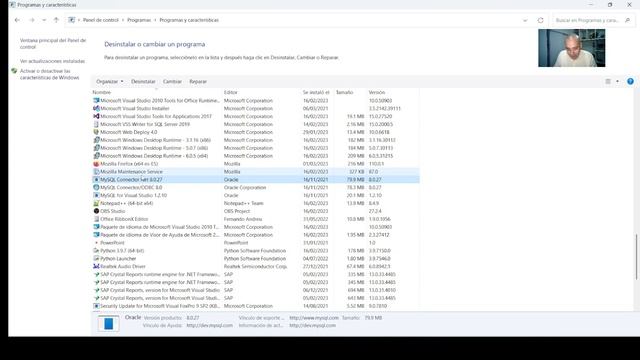Select Visual Studio Tools for Applications 2017
This screenshot has height=360, width=640.
[x=256, y=117]
